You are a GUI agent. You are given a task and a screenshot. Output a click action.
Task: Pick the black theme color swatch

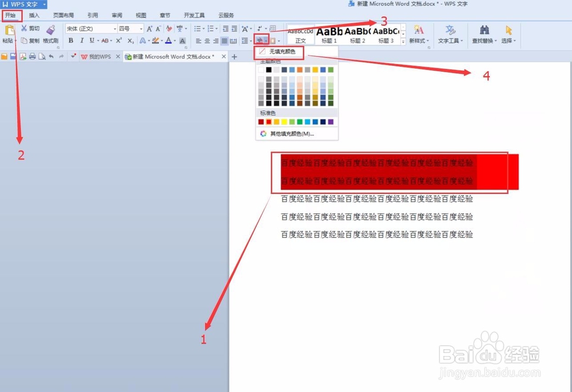269,70
